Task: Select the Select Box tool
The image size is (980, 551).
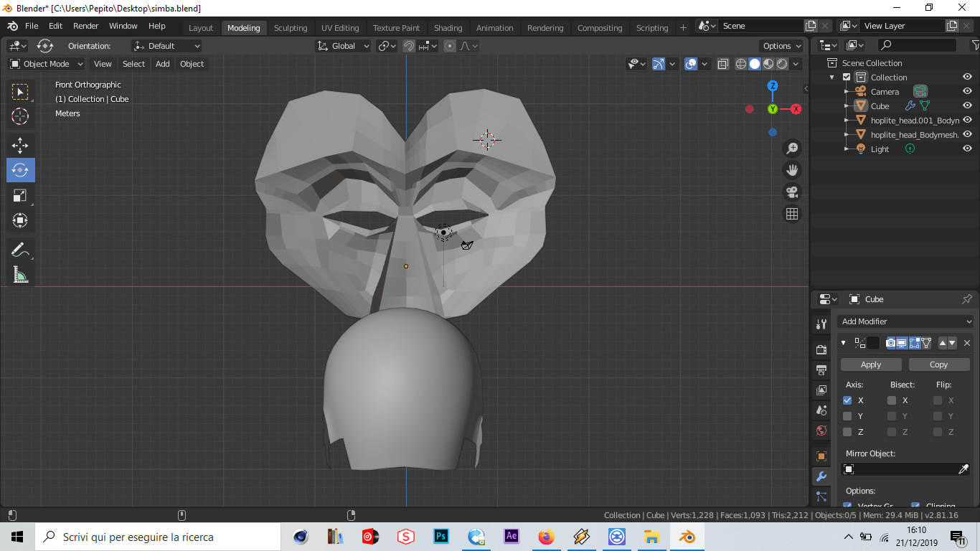Action: tap(20, 91)
